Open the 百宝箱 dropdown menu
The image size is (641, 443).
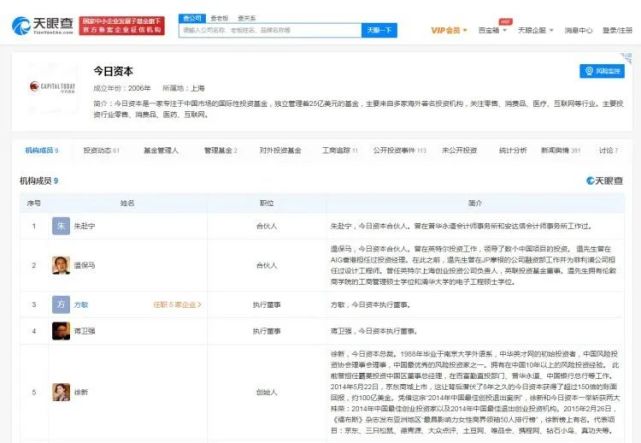[492, 30]
